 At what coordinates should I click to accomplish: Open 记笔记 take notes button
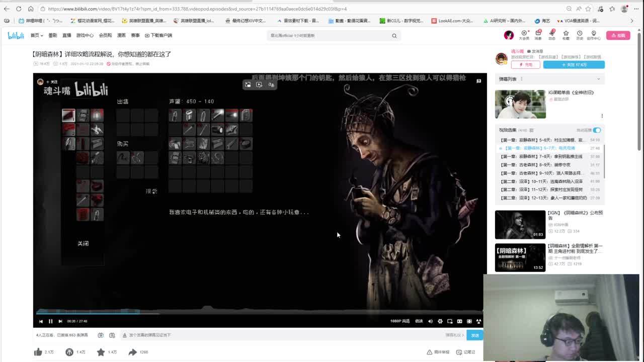[x=466, y=352]
